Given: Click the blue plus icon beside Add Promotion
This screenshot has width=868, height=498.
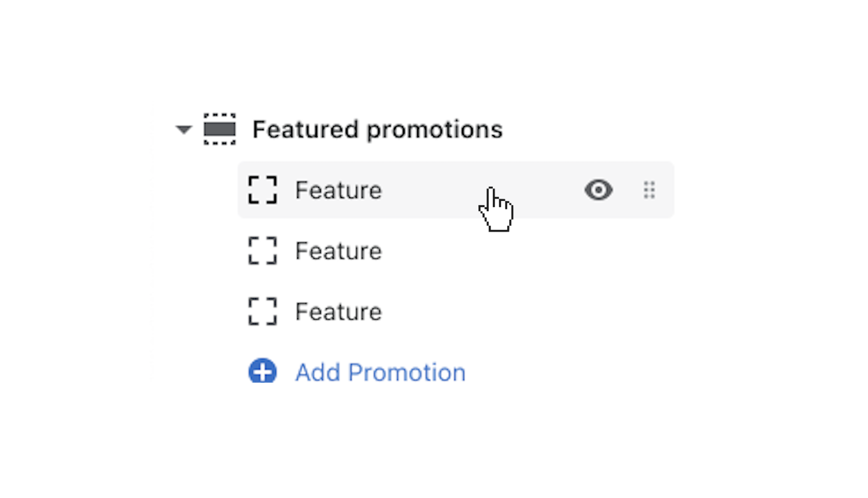Looking at the screenshot, I should (262, 371).
